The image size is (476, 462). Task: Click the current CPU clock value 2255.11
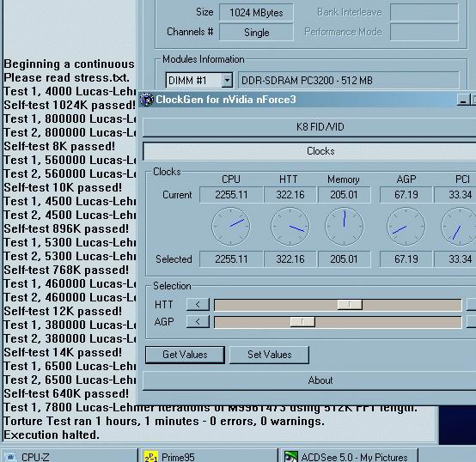click(x=231, y=195)
